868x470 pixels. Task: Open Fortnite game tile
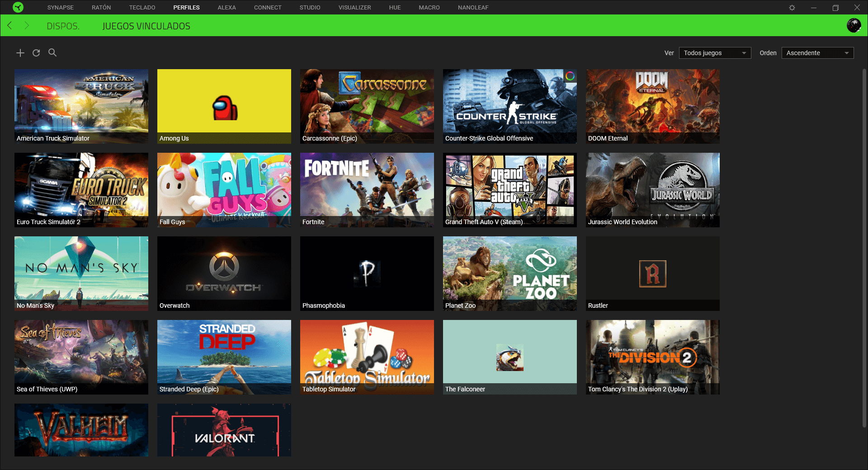coord(367,190)
